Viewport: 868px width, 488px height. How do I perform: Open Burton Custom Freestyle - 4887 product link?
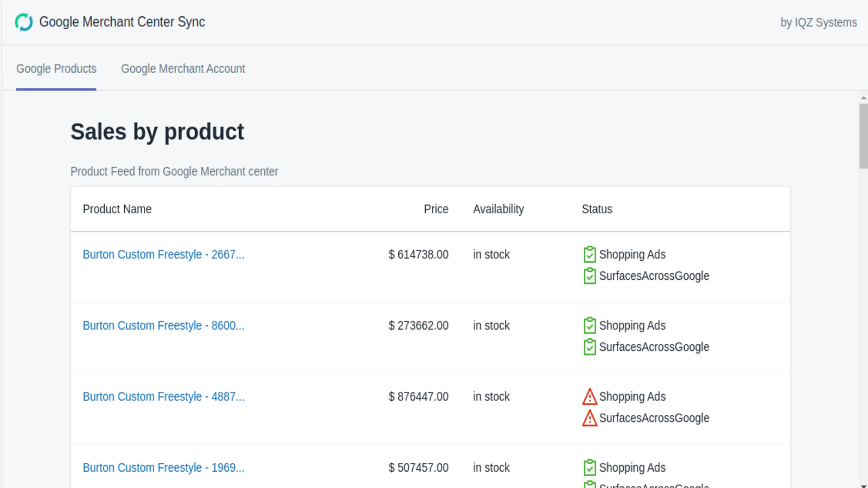point(163,396)
